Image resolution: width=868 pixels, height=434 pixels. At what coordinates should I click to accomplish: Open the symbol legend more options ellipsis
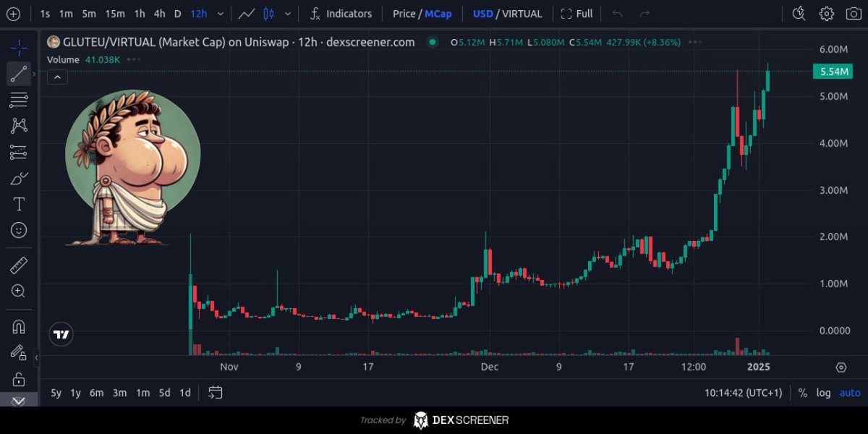[695, 42]
